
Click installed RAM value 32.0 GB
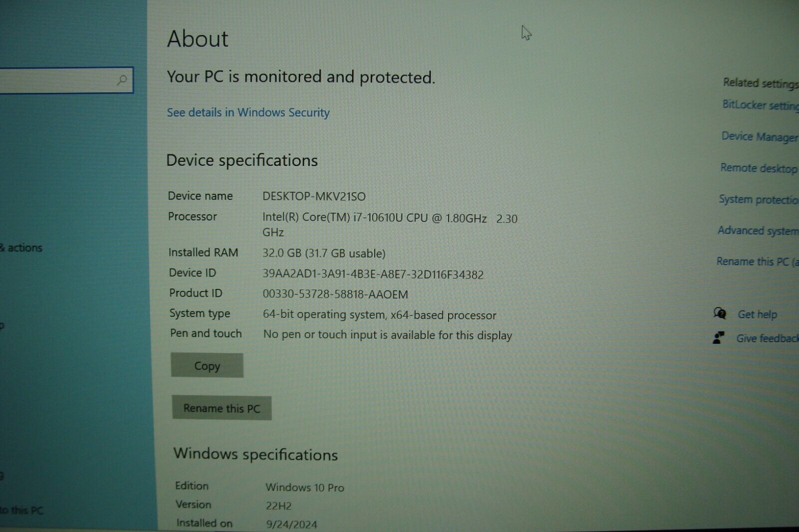coord(324,254)
